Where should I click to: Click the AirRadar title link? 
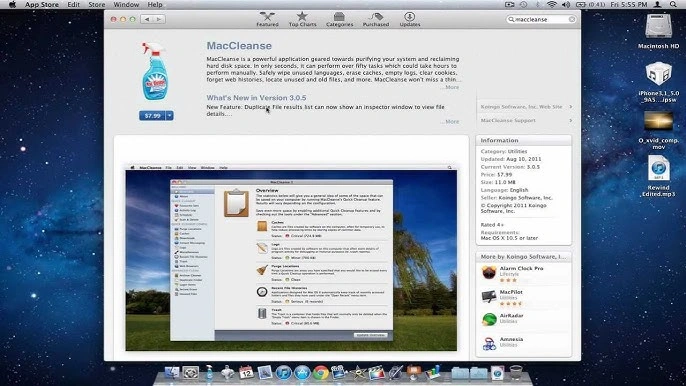coord(511,316)
